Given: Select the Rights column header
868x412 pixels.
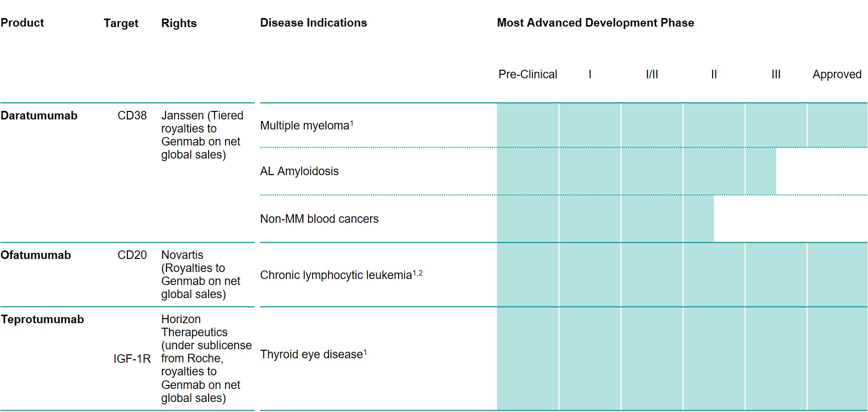Looking at the screenshot, I should [x=179, y=24].
